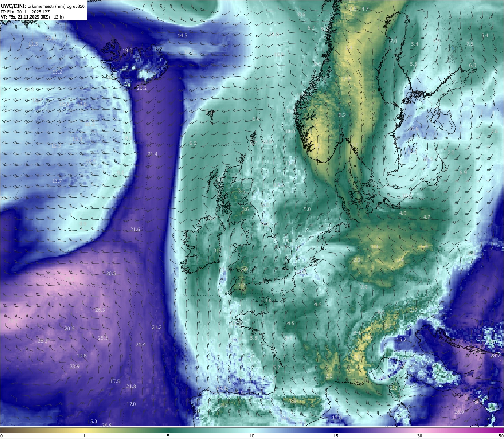Click the 20.8 value at bottom edge

coord(107,425)
